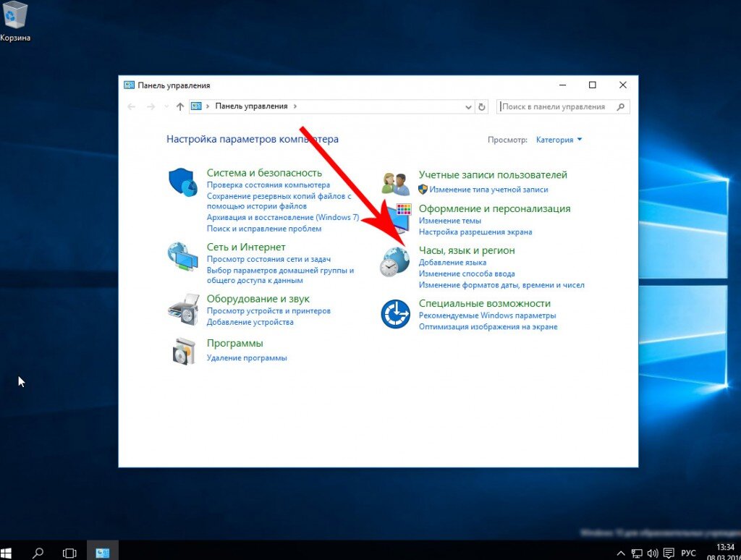
Task: Open recent locations dropdown near navigation arrows
Action: point(166,107)
